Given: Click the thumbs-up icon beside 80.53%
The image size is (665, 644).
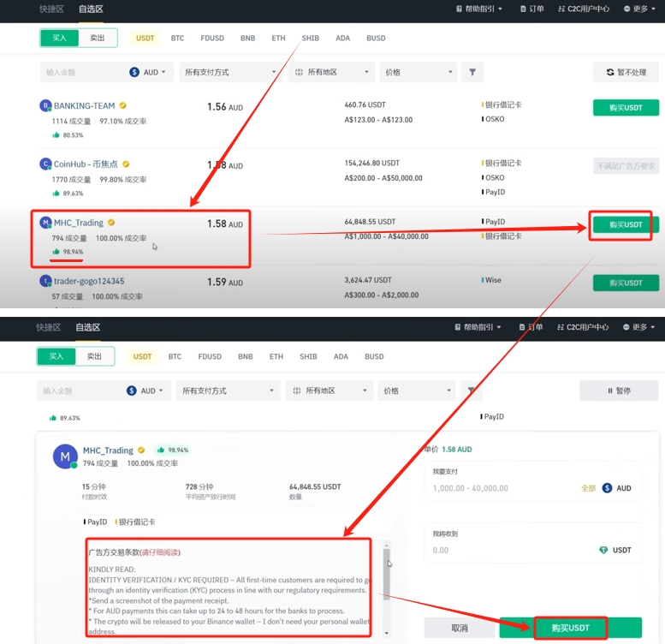Looking at the screenshot, I should point(56,135).
